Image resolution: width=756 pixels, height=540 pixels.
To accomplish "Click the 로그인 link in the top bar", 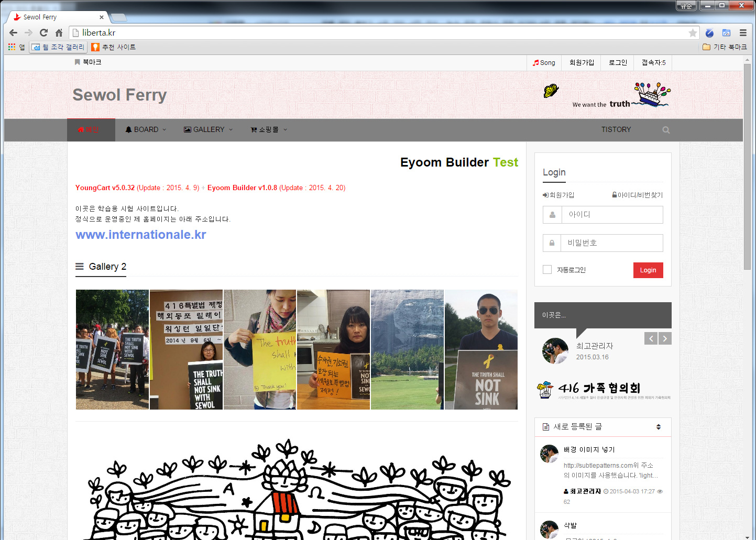I will pyautogui.click(x=618, y=63).
